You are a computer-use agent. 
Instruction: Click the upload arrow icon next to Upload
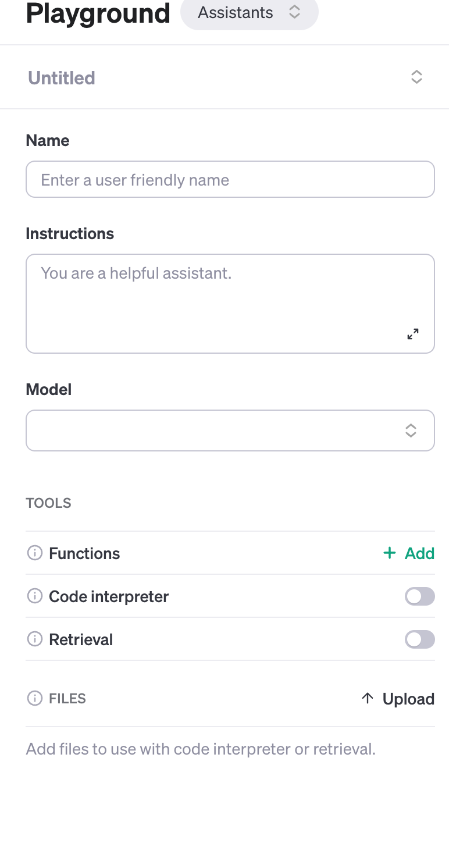[x=368, y=698]
